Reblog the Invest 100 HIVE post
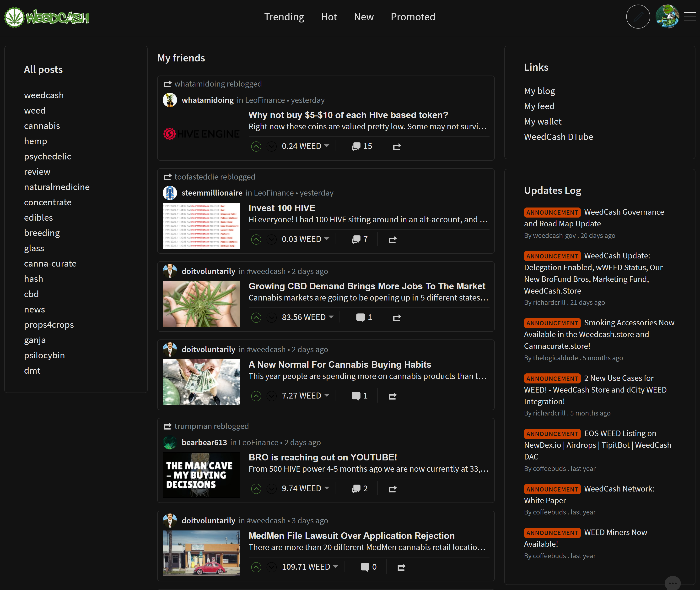This screenshot has height=590, width=700. pos(393,240)
